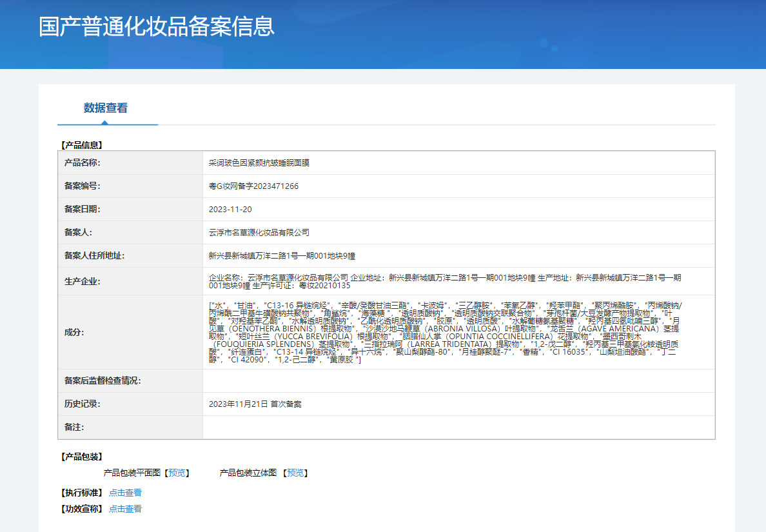The image size is (766, 532).
Task: Click the 备注 label cell
Action: 130,427
